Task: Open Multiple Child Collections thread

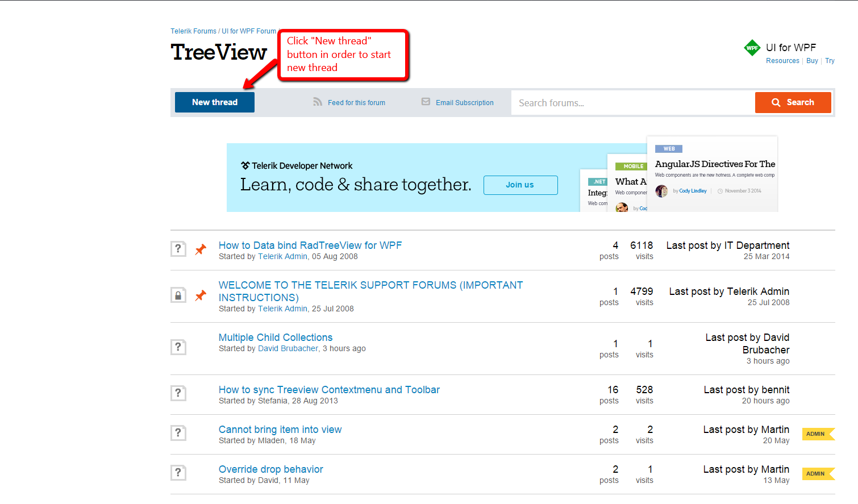Action: pyautogui.click(x=276, y=338)
